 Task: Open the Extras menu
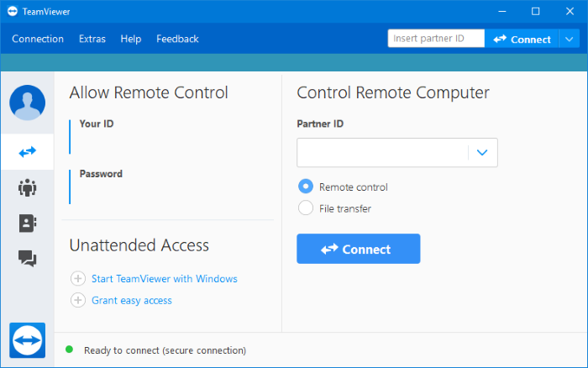[92, 39]
